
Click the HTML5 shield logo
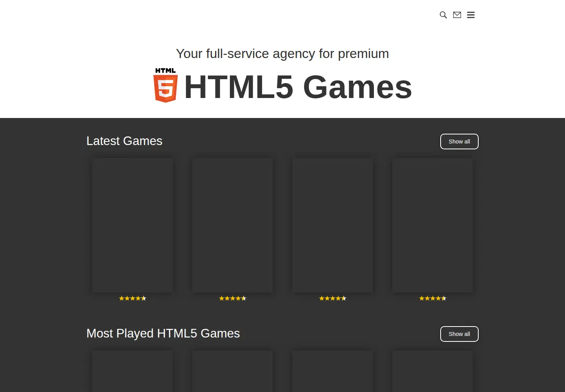166,85
